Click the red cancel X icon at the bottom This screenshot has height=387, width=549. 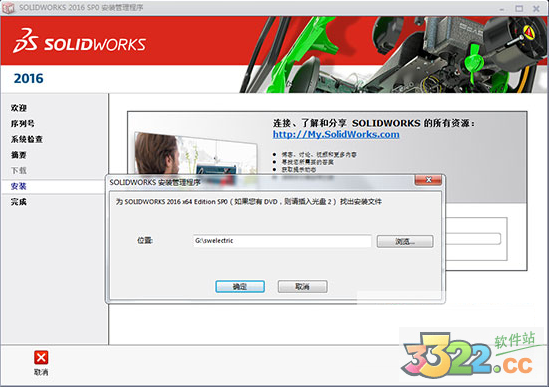[x=41, y=358]
